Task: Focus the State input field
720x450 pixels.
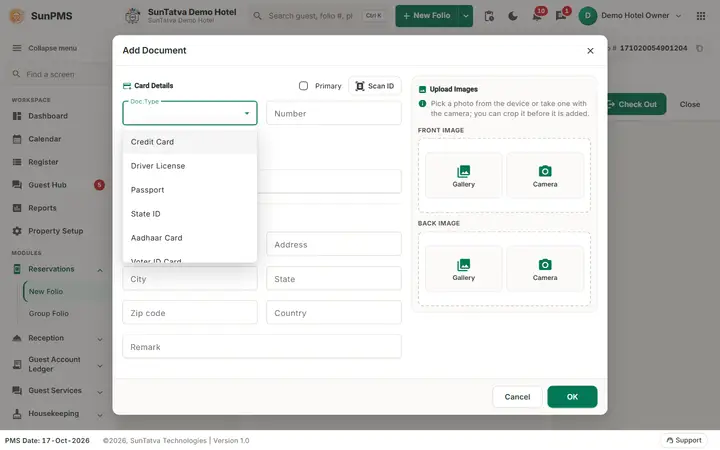Action: (334, 278)
